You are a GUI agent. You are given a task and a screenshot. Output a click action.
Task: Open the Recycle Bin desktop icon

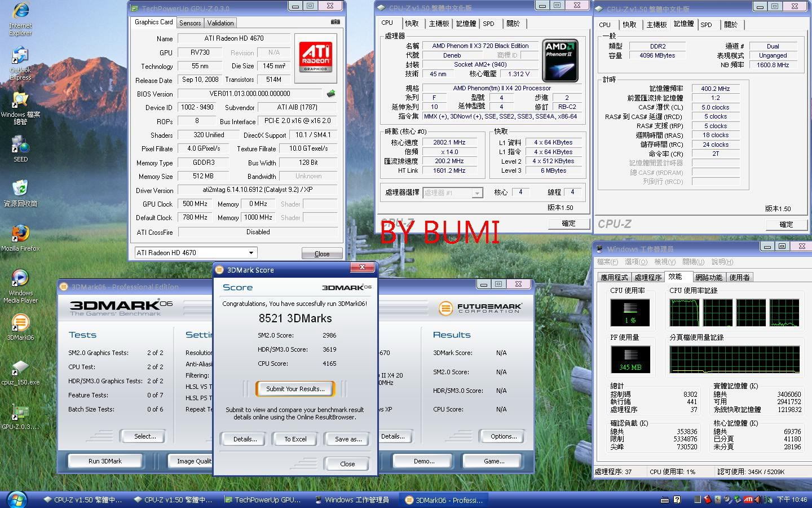[20, 193]
